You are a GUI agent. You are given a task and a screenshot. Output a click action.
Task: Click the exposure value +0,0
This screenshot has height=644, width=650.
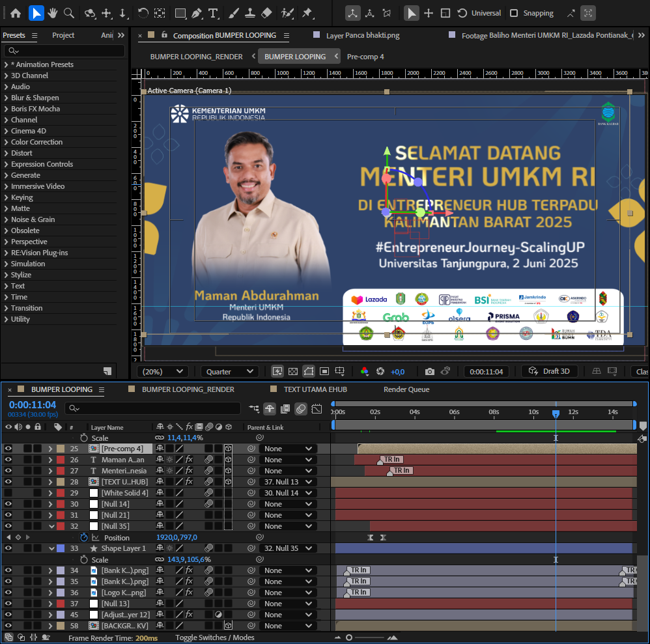point(397,372)
